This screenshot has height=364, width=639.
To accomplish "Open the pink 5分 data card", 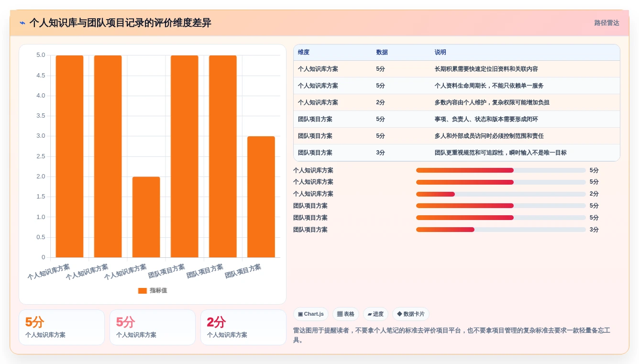I will [153, 327].
